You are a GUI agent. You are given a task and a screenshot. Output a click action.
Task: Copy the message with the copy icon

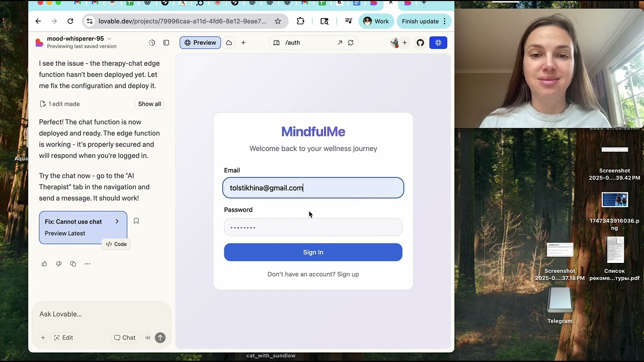coord(73,264)
